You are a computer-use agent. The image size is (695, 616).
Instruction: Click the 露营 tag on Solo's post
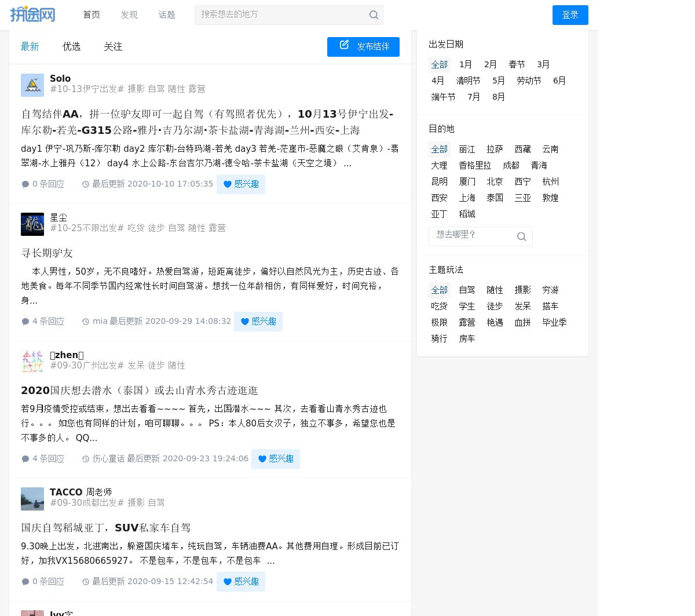[197, 89]
